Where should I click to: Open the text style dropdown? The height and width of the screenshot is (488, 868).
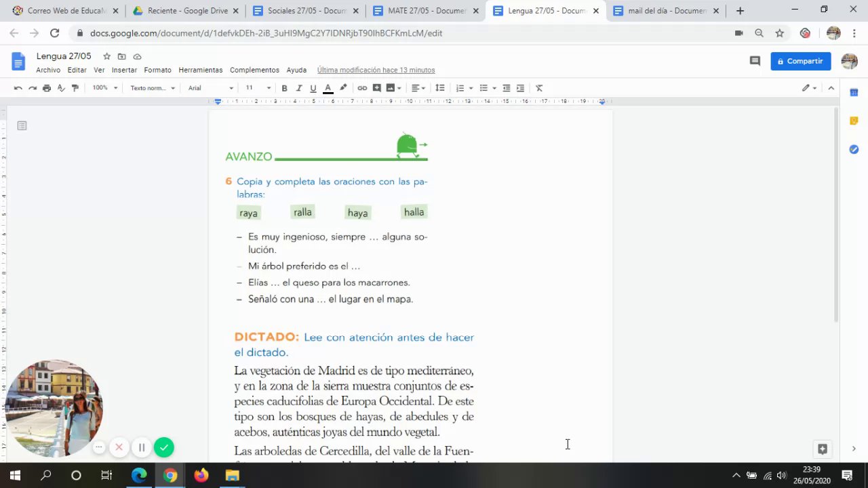[153, 88]
